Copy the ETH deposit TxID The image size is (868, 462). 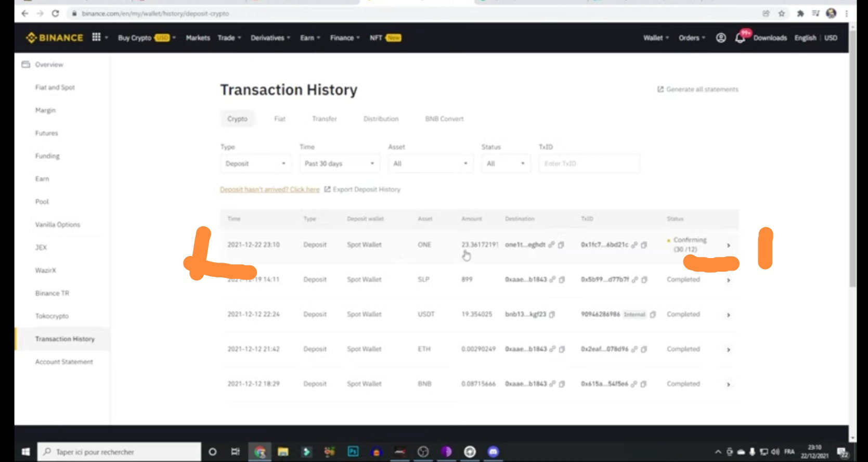[644, 350]
